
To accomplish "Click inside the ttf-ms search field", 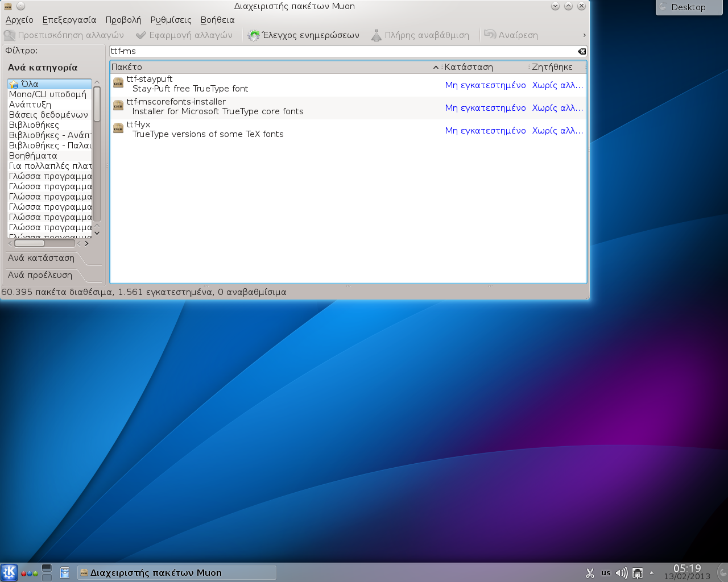I will tap(341, 51).
